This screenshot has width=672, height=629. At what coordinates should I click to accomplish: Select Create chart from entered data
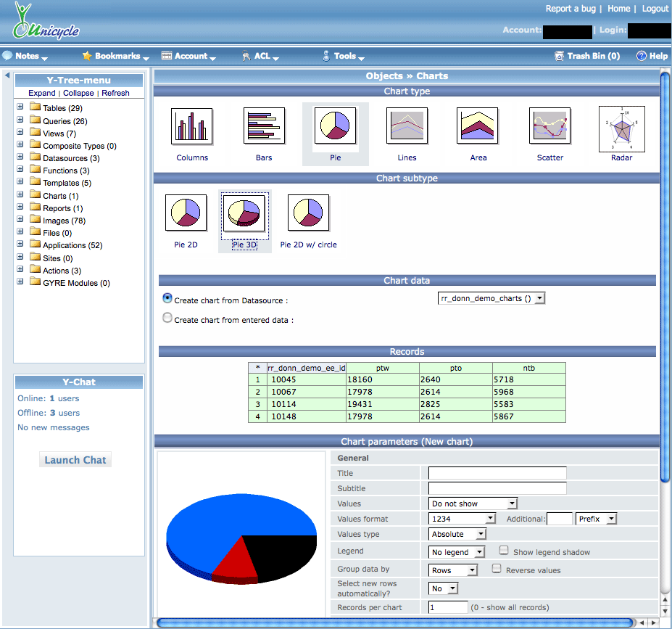click(168, 318)
